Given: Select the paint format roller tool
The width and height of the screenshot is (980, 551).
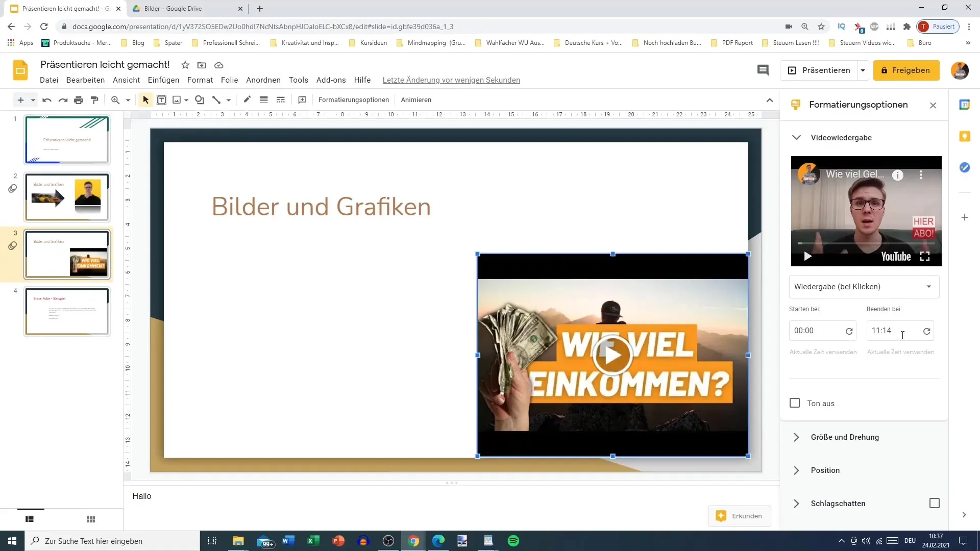Looking at the screenshot, I should click(x=94, y=100).
